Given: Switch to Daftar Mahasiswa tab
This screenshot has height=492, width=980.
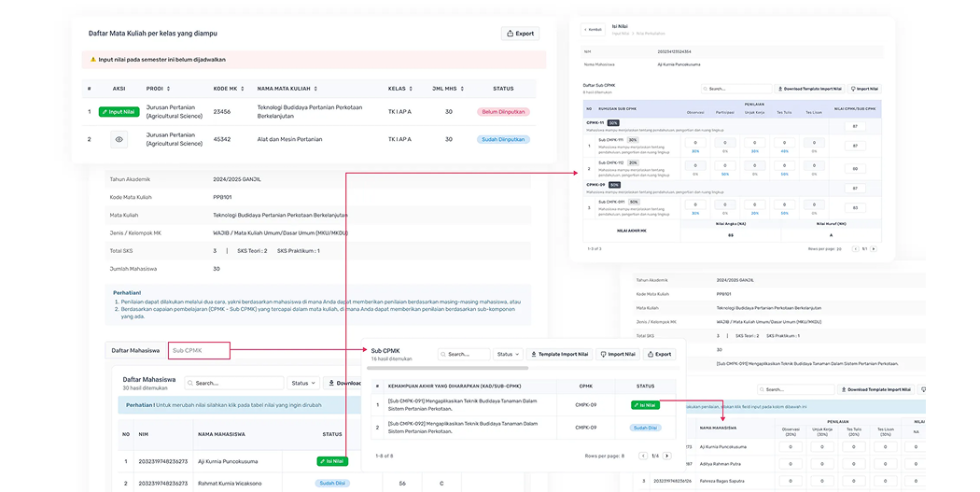Looking at the screenshot, I should coord(135,351).
